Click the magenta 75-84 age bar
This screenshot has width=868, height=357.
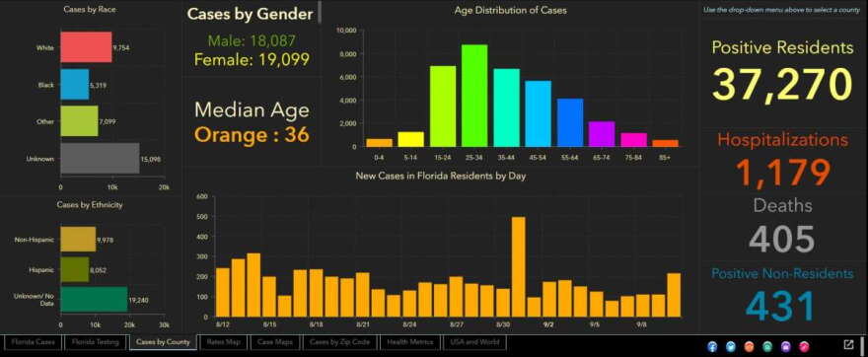tap(633, 140)
